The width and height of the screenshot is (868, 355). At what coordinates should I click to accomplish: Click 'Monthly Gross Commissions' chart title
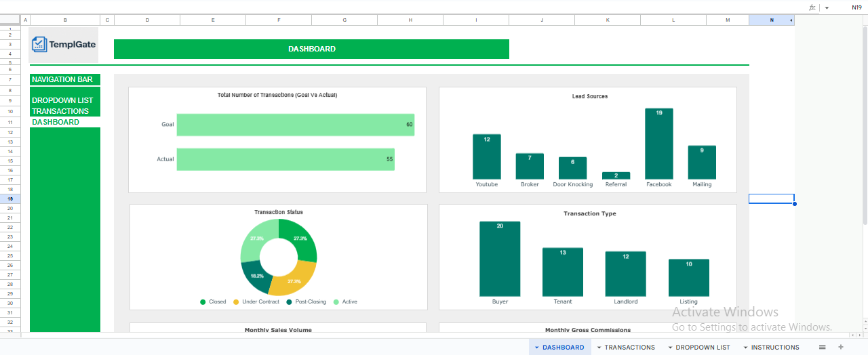tap(588, 330)
